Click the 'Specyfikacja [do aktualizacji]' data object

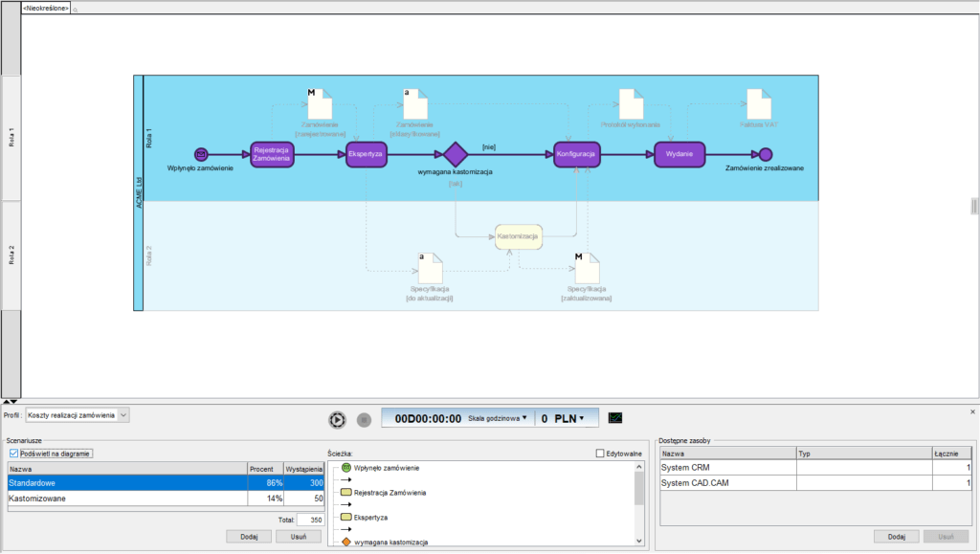tap(430, 269)
